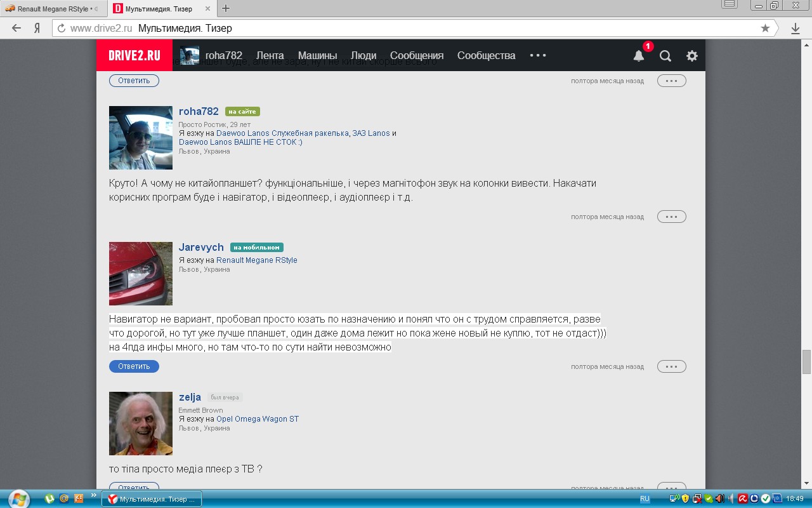Image resolution: width=812 pixels, height=508 pixels.
Task: Click the red Avira tray icon
Action: click(x=743, y=498)
